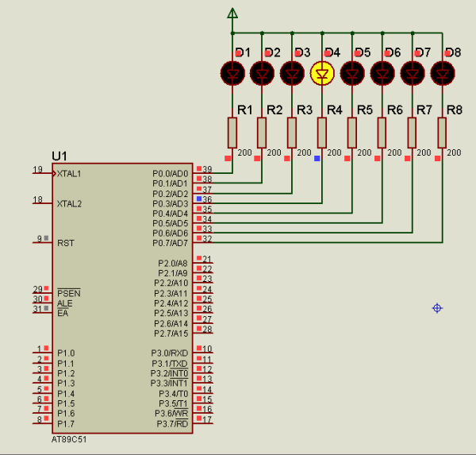The height and width of the screenshot is (455, 476).
Task: Click the XTAL1 pin label
Action: (x=69, y=174)
